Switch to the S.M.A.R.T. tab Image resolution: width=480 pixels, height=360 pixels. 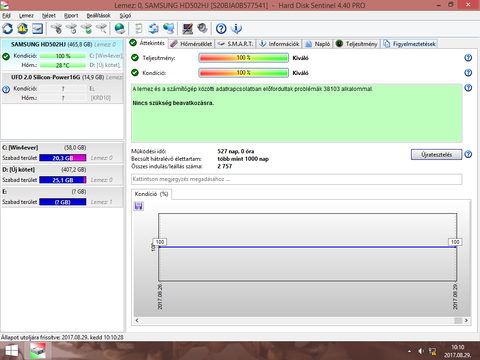click(x=236, y=44)
